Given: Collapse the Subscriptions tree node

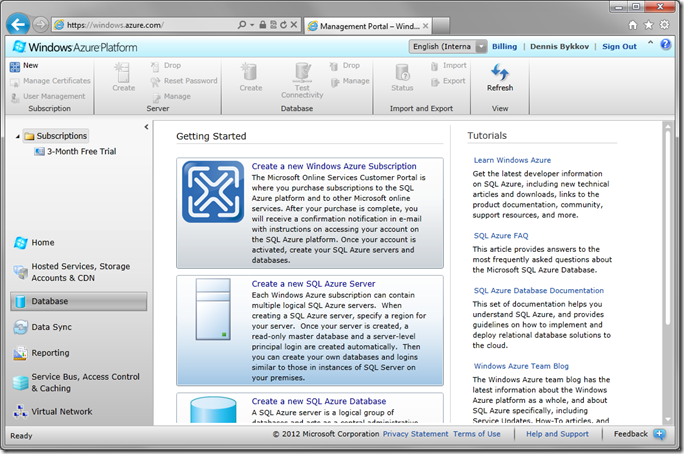Looking at the screenshot, I should [19, 136].
